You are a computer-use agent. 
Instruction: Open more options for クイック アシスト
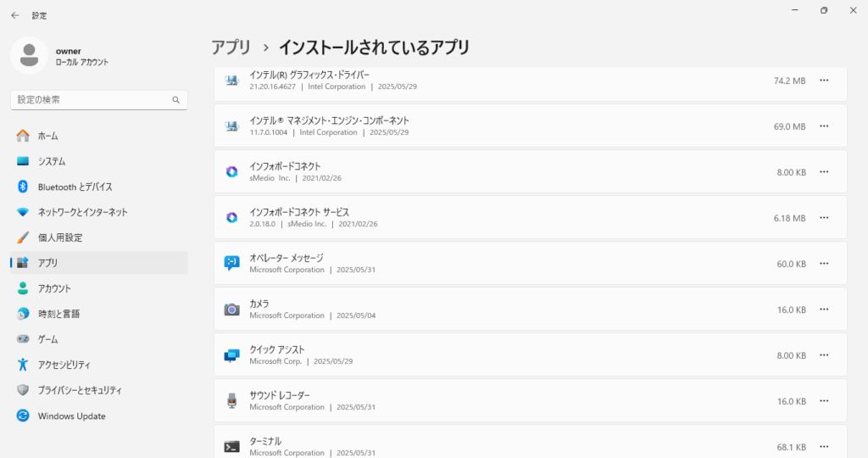click(x=824, y=355)
